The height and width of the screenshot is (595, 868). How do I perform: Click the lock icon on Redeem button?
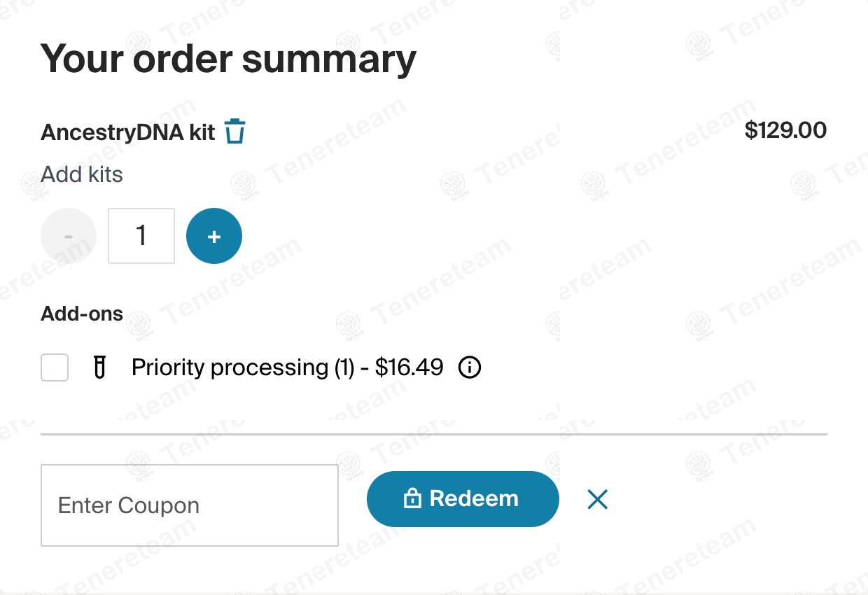412,499
